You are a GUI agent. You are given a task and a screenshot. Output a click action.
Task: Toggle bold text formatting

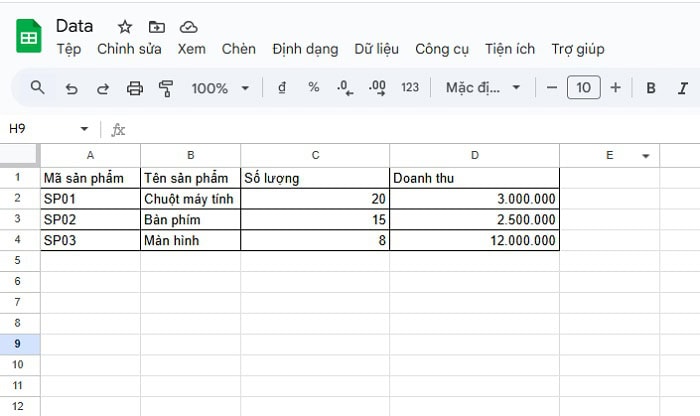click(651, 88)
